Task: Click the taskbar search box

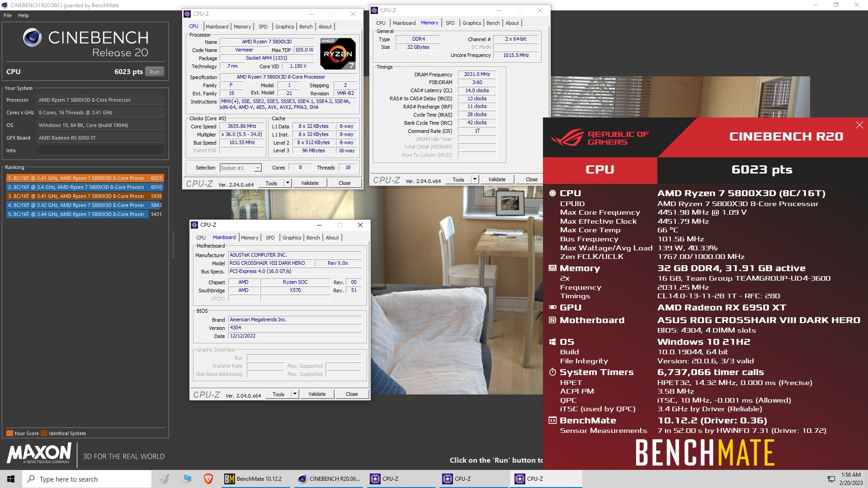Action: [87, 479]
